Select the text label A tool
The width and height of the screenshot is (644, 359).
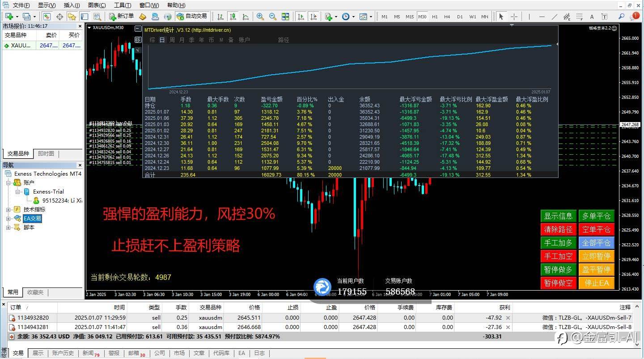pyautogui.click(x=592, y=17)
